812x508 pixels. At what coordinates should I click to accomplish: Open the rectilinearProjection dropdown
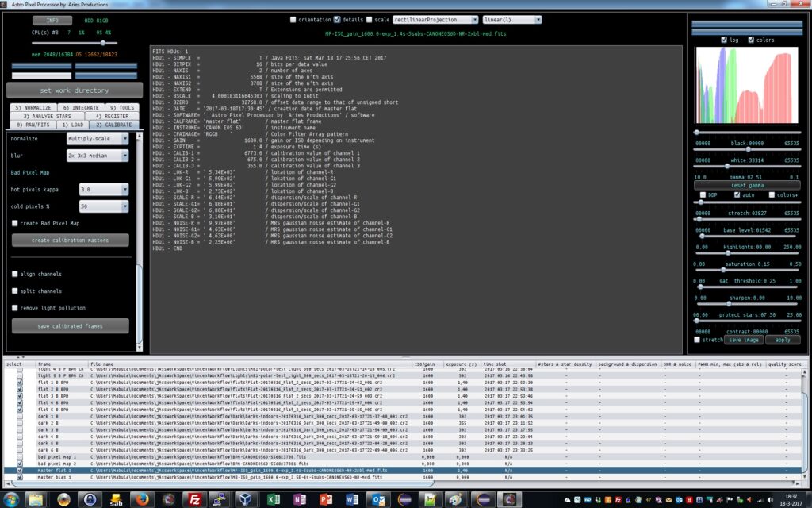tap(435, 20)
